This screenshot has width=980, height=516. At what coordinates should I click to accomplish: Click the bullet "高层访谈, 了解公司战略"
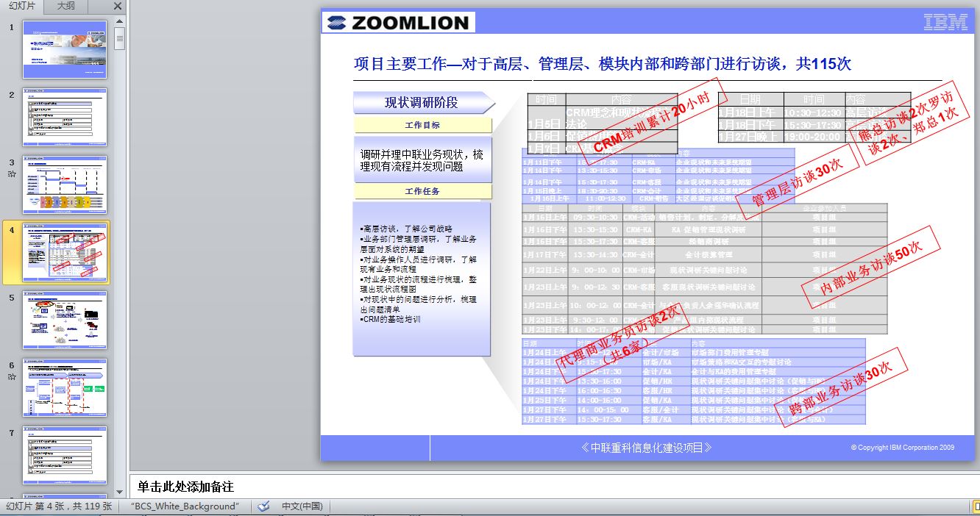[x=406, y=229]
